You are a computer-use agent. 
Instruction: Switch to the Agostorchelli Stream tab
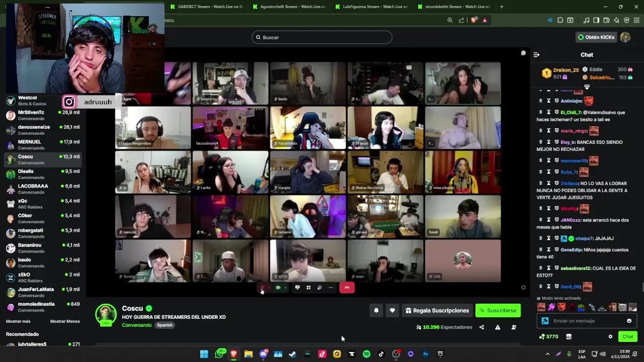click(x=289, y=7)
